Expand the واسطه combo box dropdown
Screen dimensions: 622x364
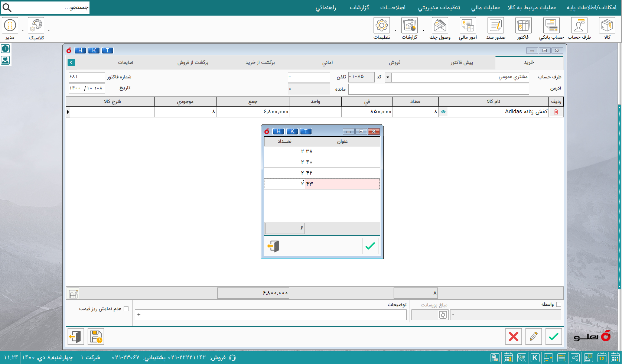(x=453, y=315)
